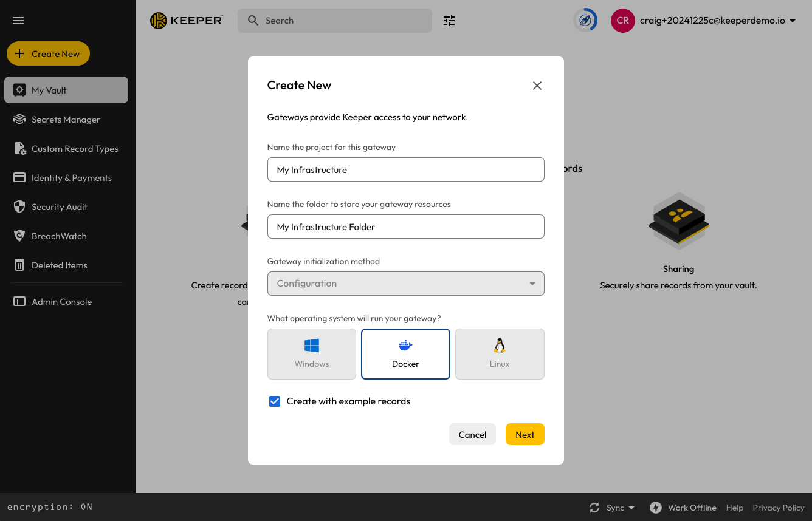Click the CR user avatar

click(x=622, y=21)
